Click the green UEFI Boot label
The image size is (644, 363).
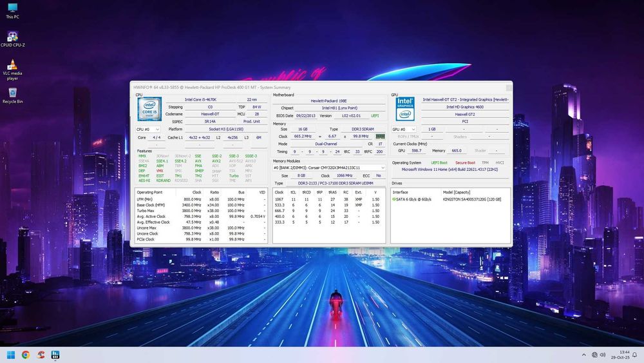click(439, 162)
